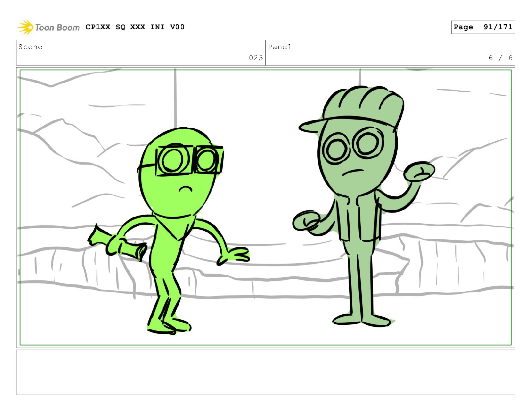Click the left character's feet

tap(169, 325)
